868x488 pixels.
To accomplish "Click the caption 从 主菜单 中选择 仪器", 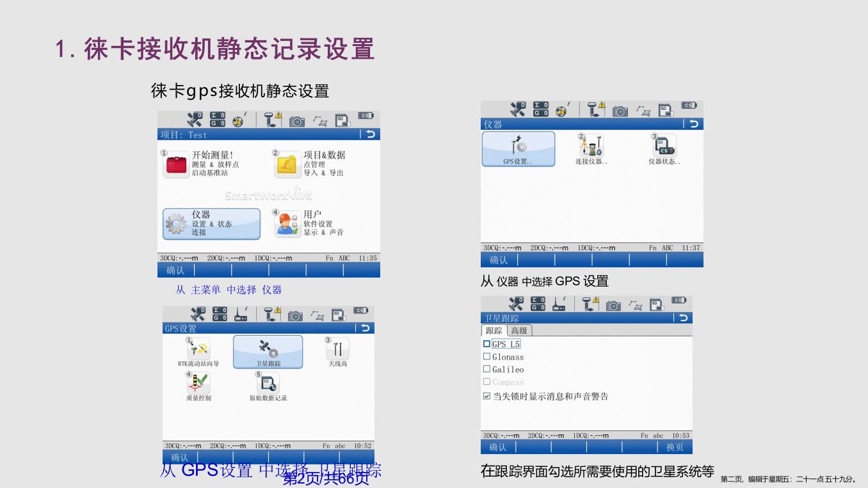I will 229,290.
